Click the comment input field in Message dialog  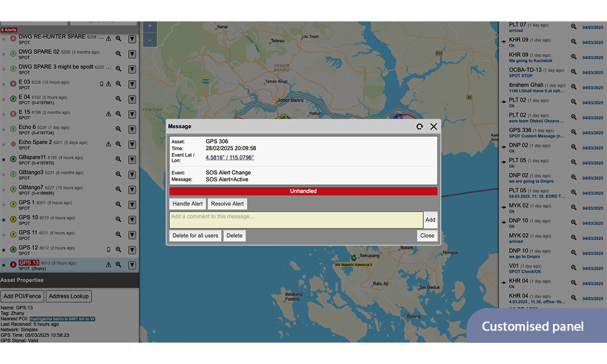click(x=296, y=220)
